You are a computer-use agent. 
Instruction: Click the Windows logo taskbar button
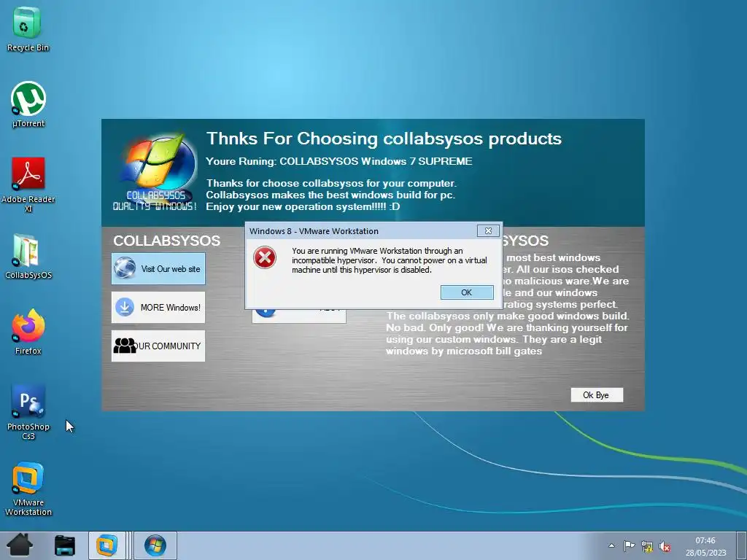pyautogui.click(x=155, y=545)
